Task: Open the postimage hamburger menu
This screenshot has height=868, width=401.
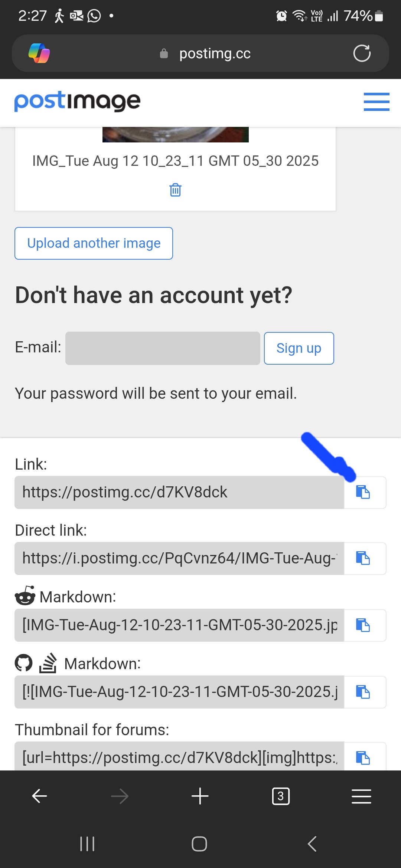Action: (376, 102)
